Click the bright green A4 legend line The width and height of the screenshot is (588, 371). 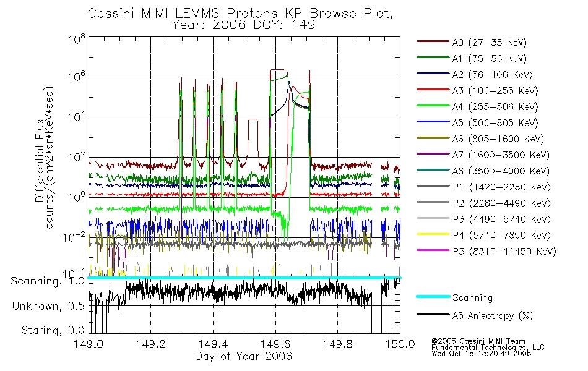[x=433, y=106]
